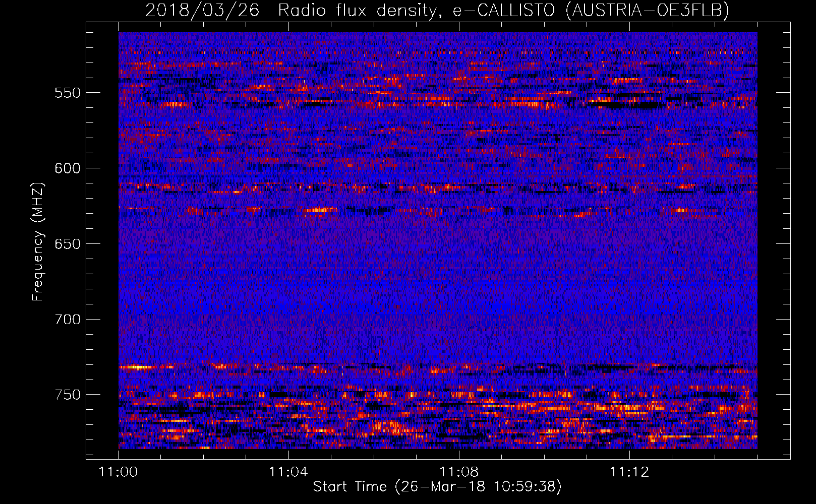Click the 550 frequency tick label

point(68,93)
